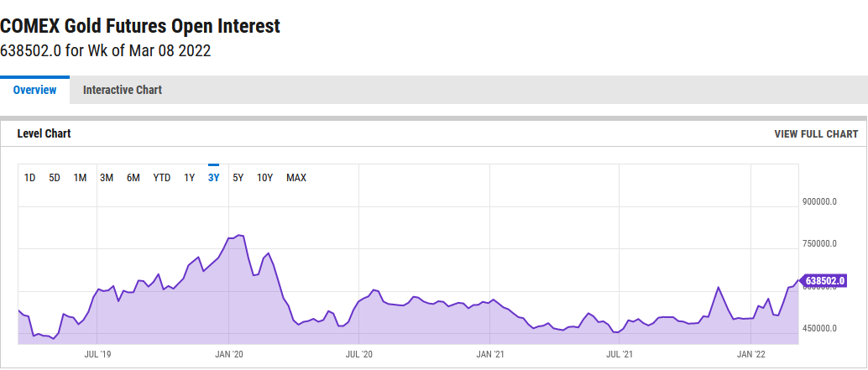868x370 pixels.
Task: Select the 10Y time range
Action: 265,178
